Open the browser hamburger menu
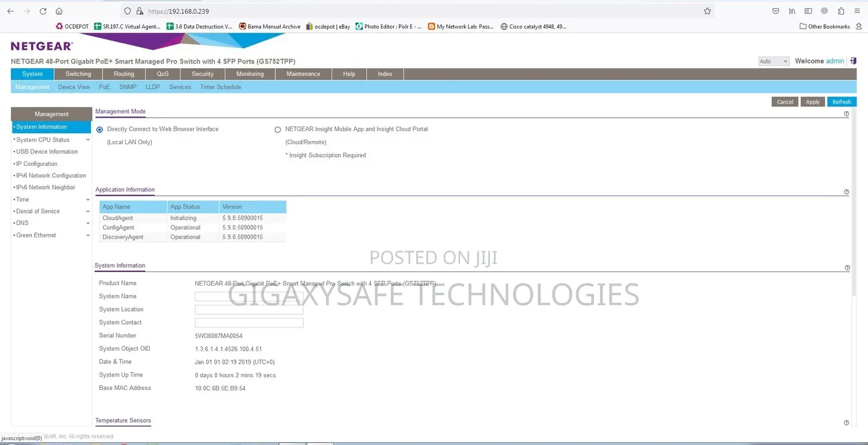868x445 pixels. (857, 11)
